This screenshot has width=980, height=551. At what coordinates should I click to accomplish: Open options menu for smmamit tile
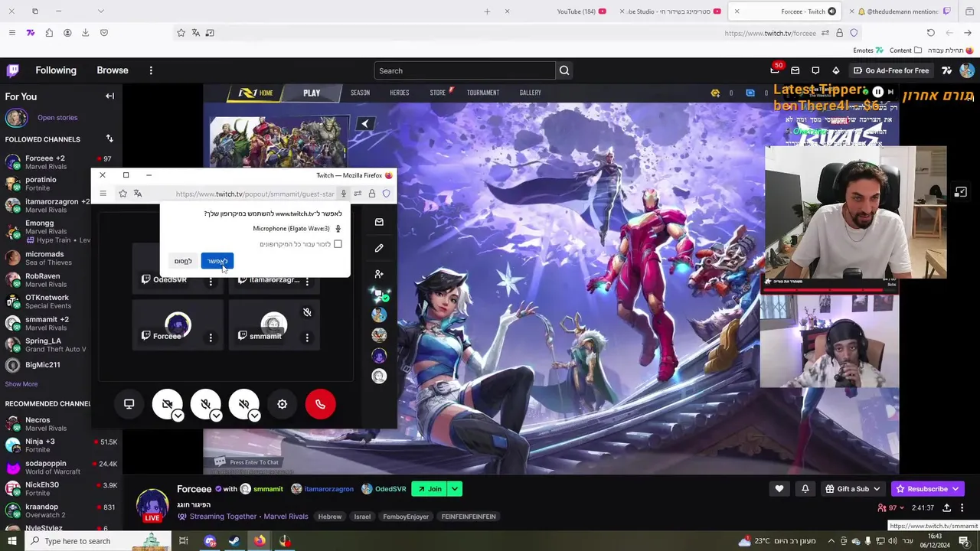pyautogui.click(x=307, y=337)
